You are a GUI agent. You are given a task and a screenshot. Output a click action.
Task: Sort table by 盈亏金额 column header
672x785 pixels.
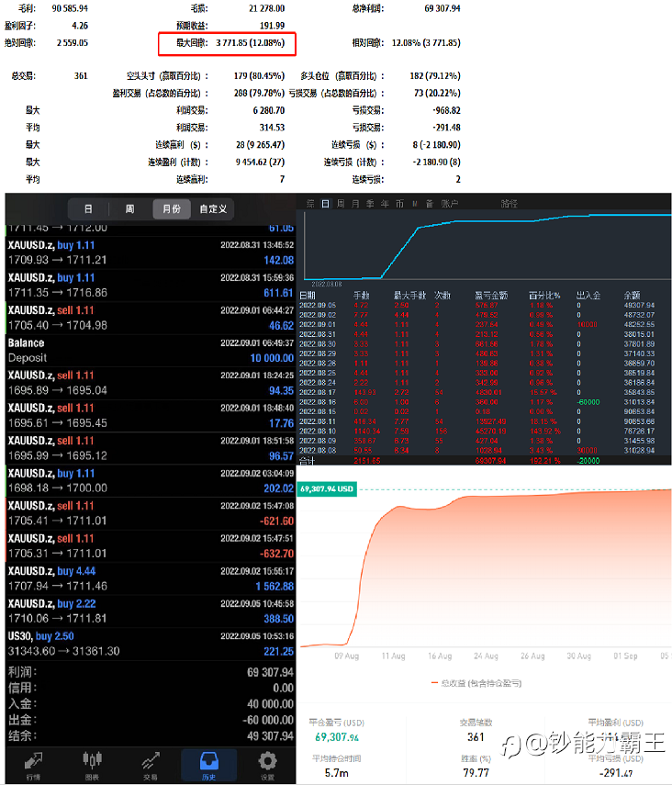(491, 296)
